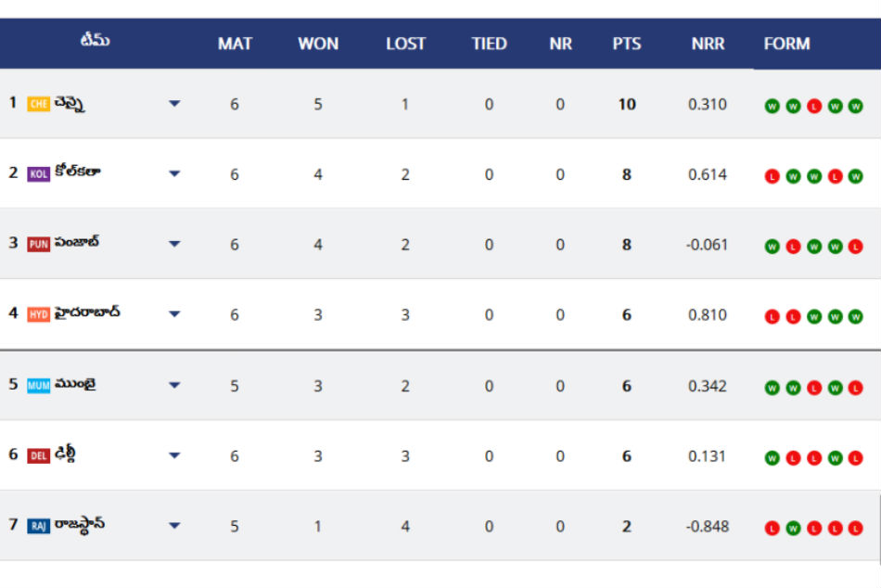Image resolution: width=881 pixels, height=588 pixels.
Task: Click the FORM column header
Action: (786, 44)
